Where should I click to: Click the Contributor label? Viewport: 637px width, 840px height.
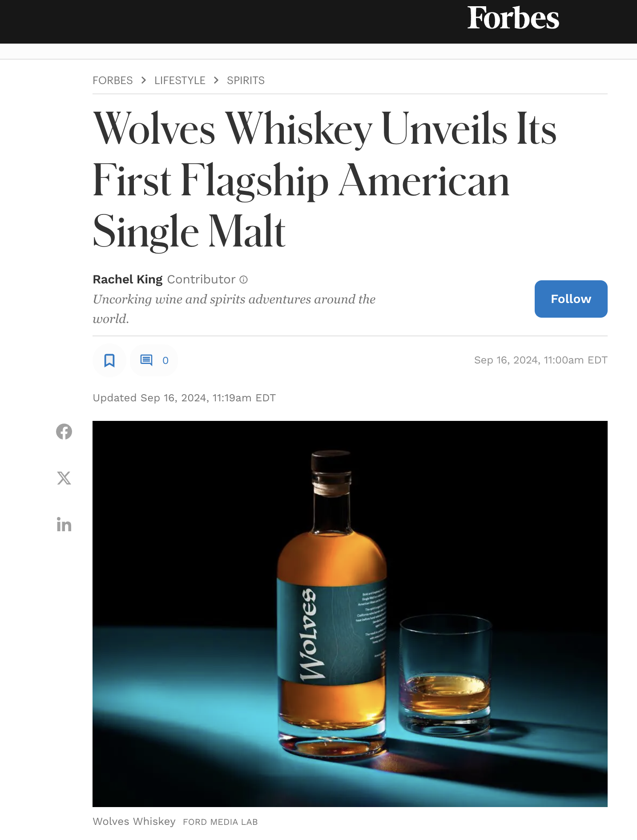click(x=201, y=279)
